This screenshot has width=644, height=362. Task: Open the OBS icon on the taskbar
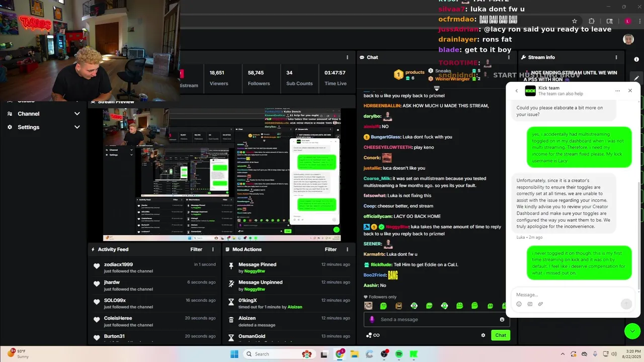coord(384,354)
